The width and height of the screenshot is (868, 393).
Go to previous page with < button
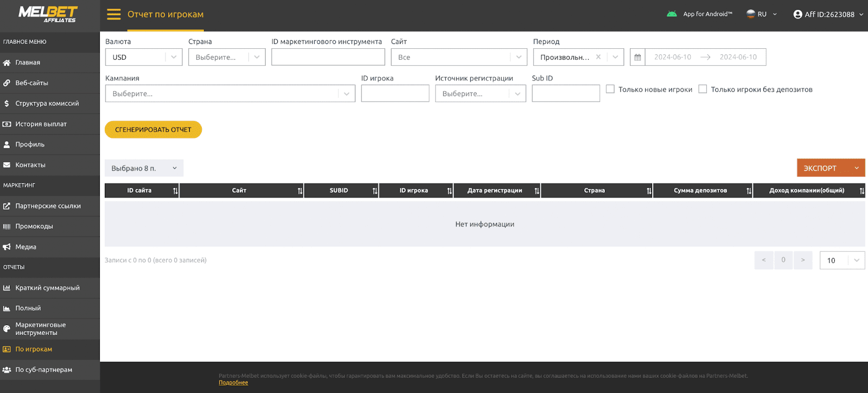764,260
